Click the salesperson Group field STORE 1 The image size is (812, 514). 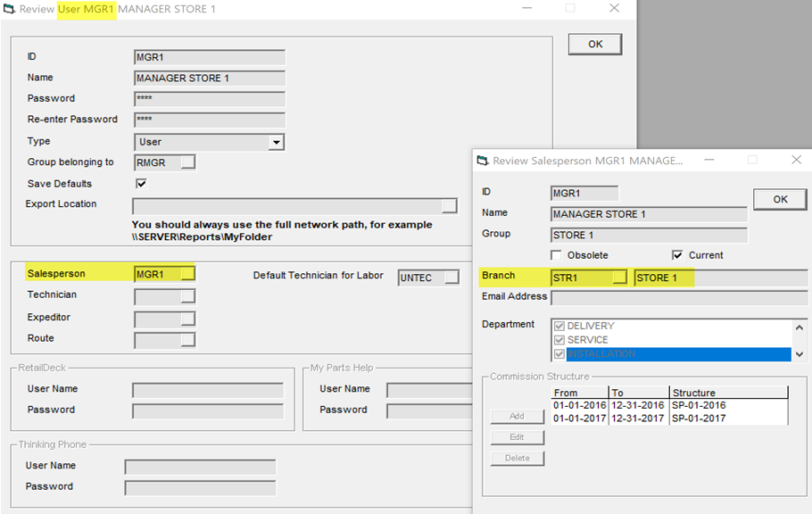click(649, 236)
